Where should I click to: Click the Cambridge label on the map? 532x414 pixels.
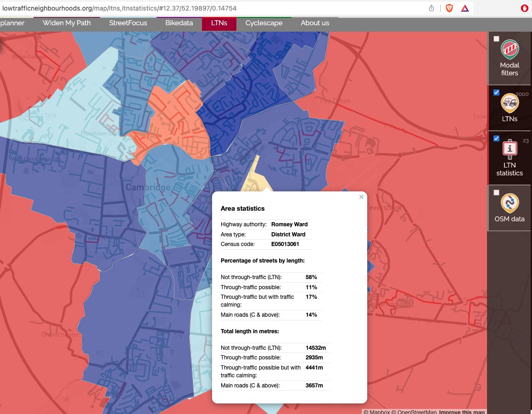(x=148, y=187)
